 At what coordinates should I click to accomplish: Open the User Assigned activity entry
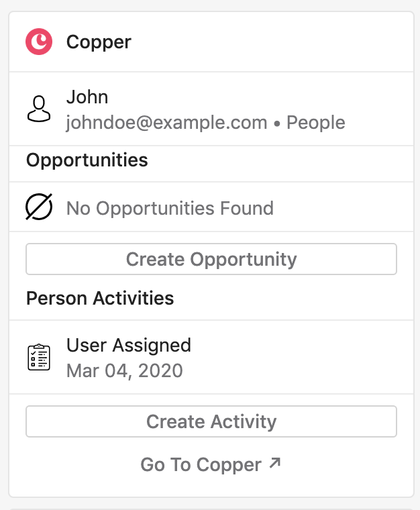(129, 346)
